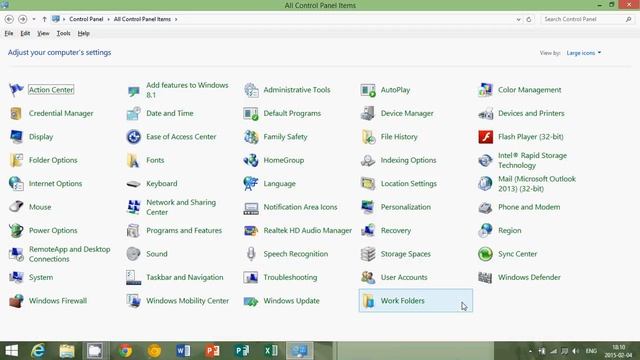The height and width of the screenshot is (360, 640).
Task: Open the Work Folders item
Action: tap(416, 301)
